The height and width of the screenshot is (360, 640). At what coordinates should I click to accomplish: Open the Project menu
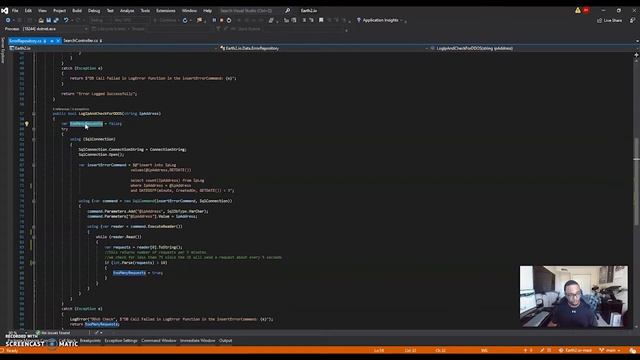point(60,11)
